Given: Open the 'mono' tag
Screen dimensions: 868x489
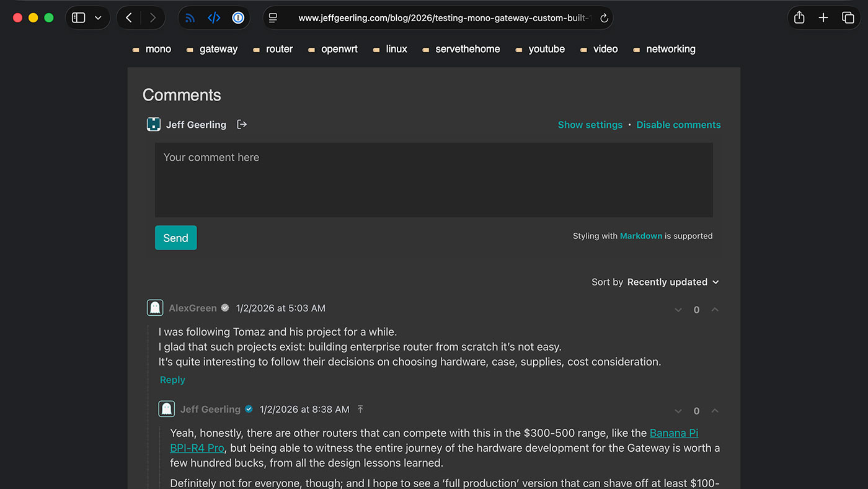Looking at the screenshot, I should (158, 49).
